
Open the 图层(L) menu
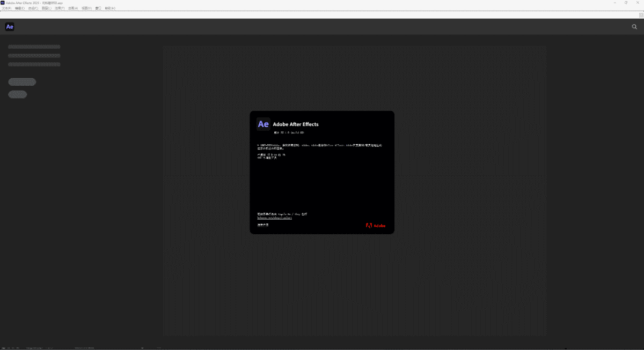tap(46, 9)
